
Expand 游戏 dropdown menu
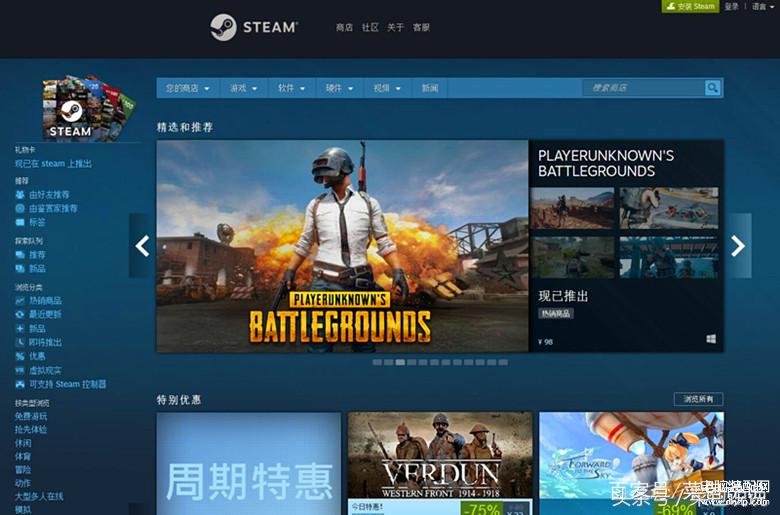(x=243, y=88)
